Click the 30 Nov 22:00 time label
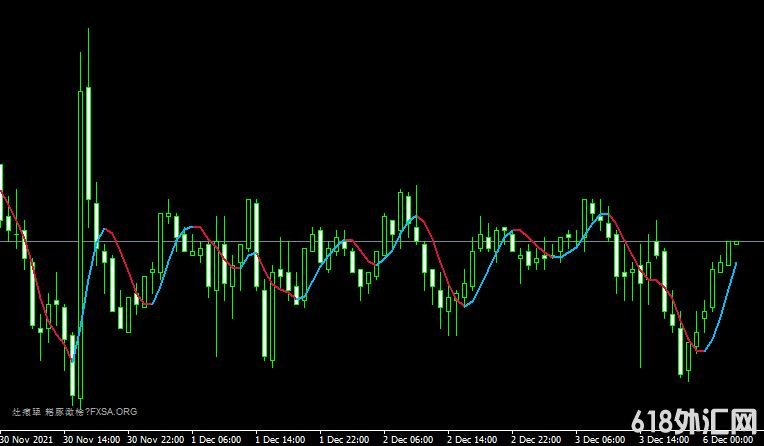Image resolution: width=764 pixels, height=446 pixels. (156, 439)
